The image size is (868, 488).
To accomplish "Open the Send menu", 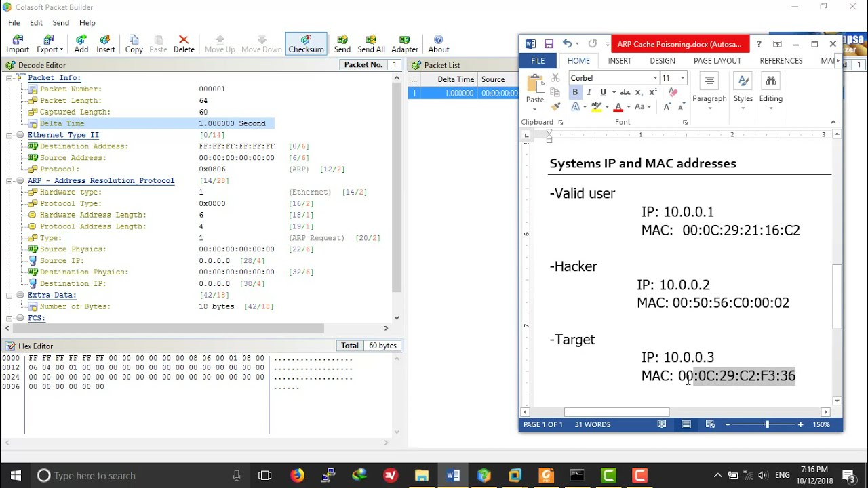I will pyautogui.click(x=61, y=23).
